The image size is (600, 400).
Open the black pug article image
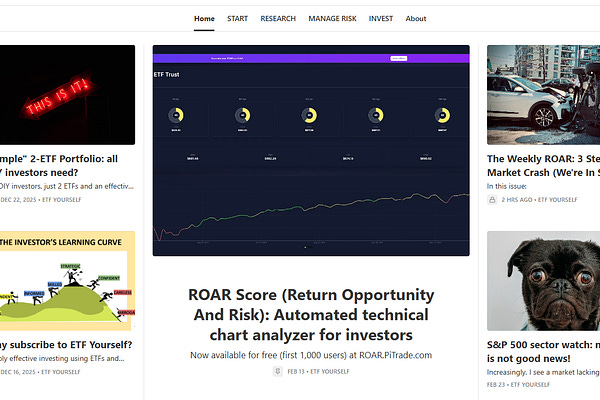click(x=543, y=281)
